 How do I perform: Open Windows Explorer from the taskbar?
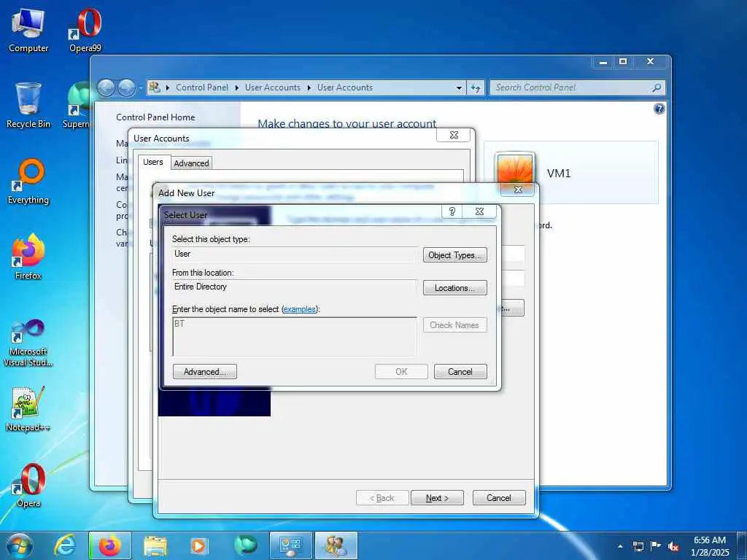click(x=155, y=545)
